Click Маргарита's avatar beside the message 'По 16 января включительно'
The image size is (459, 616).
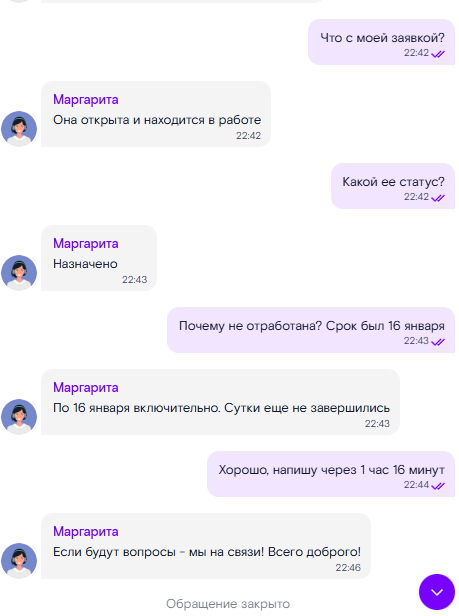pos(19,417)
